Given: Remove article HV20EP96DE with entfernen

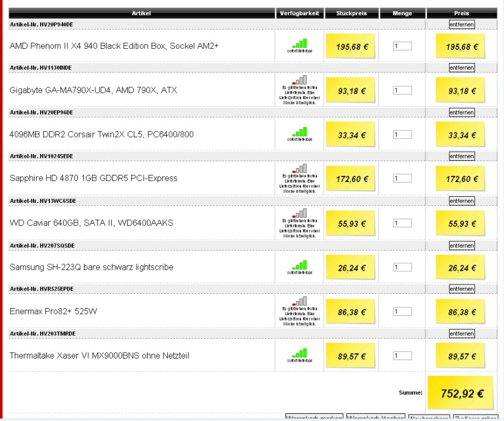Looking at the screenshot, I should pos(462,112).
